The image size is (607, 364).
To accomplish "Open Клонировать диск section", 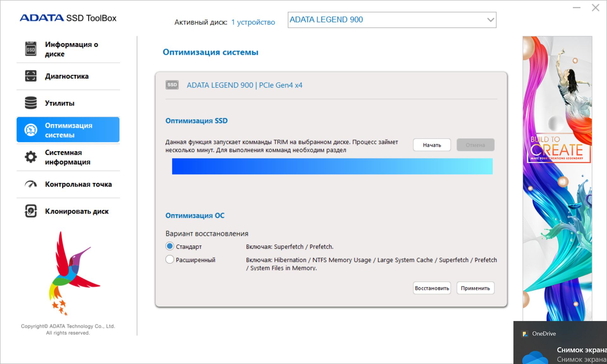I will click(x=68, y=211).
